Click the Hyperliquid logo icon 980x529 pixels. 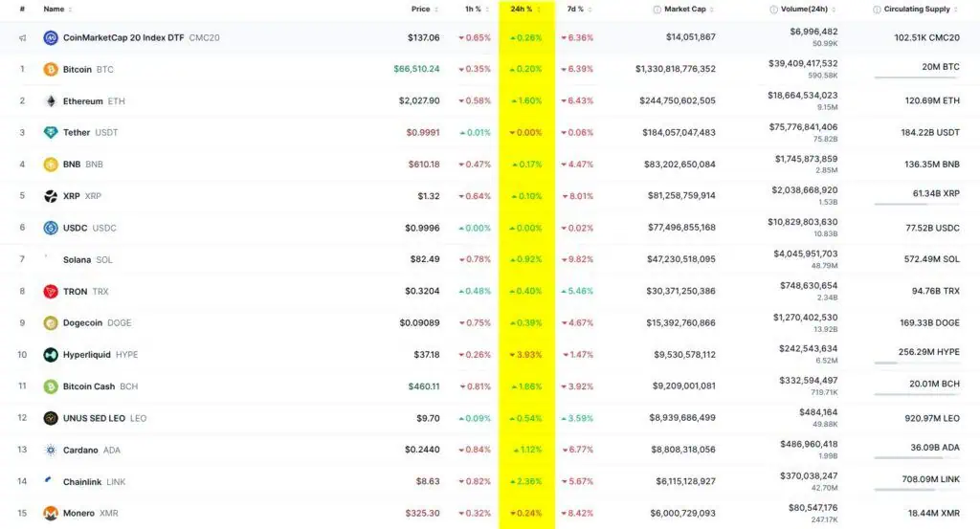point(51,355)
